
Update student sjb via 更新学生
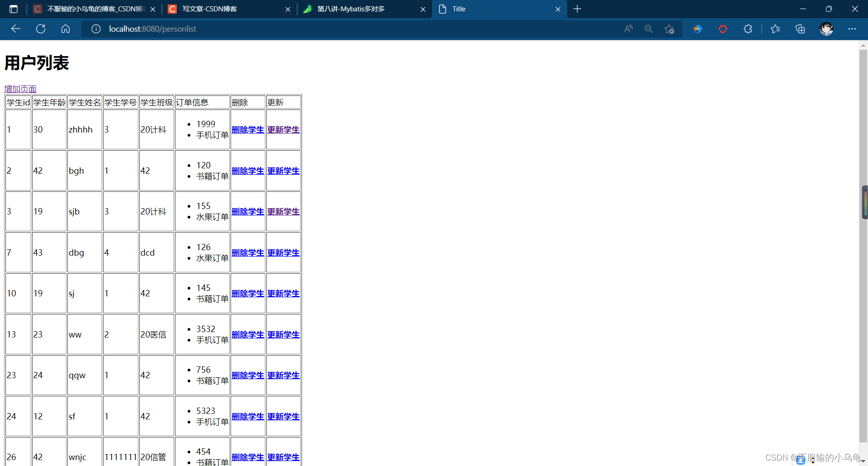click(283, 212)
